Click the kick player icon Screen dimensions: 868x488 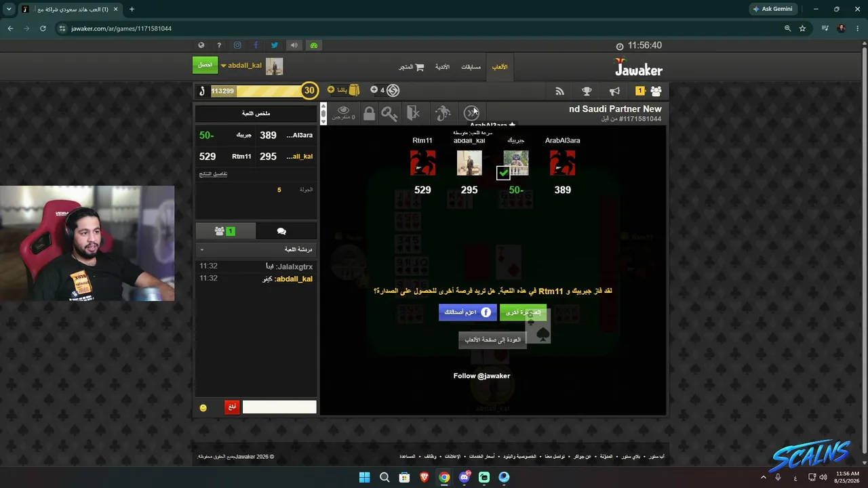tap(443, 113)
